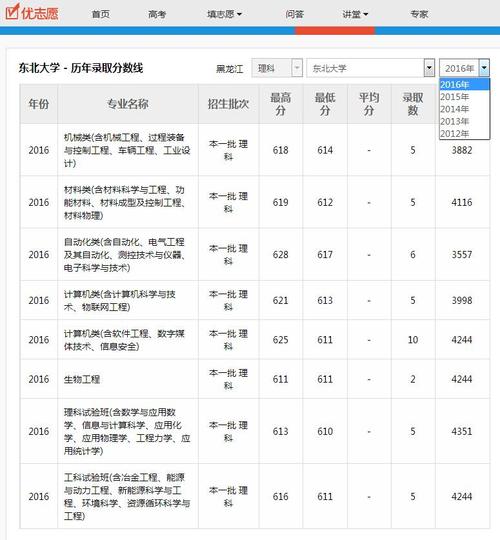Click the 2016年 year dropdown arrow

tap(484, 68)
